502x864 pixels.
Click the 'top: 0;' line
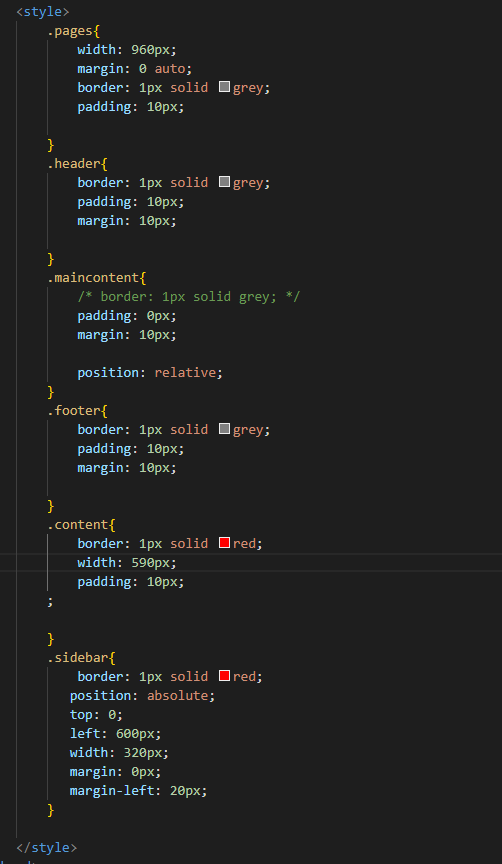[x=96, y=715]
